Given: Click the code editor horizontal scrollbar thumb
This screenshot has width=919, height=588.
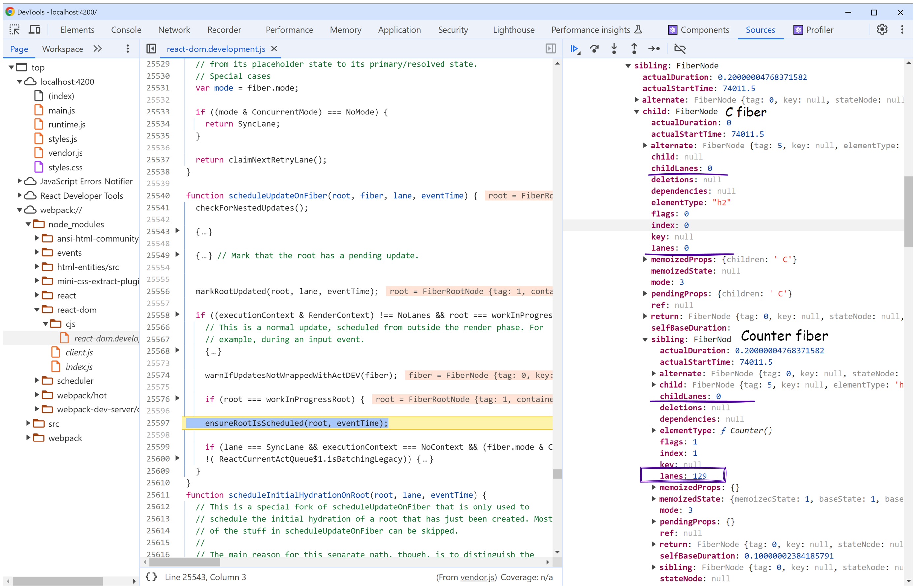Looking at the screenshot, I should tap(184, 562).
